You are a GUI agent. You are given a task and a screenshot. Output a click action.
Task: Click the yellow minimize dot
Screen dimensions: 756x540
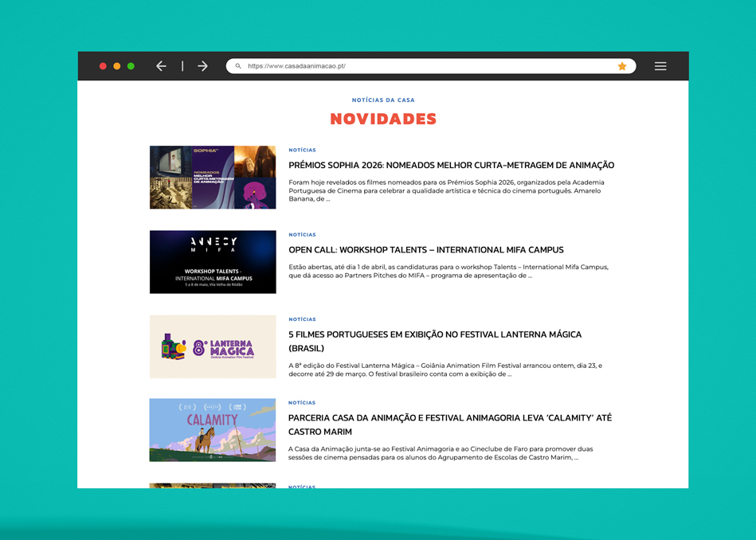point(117,66)
